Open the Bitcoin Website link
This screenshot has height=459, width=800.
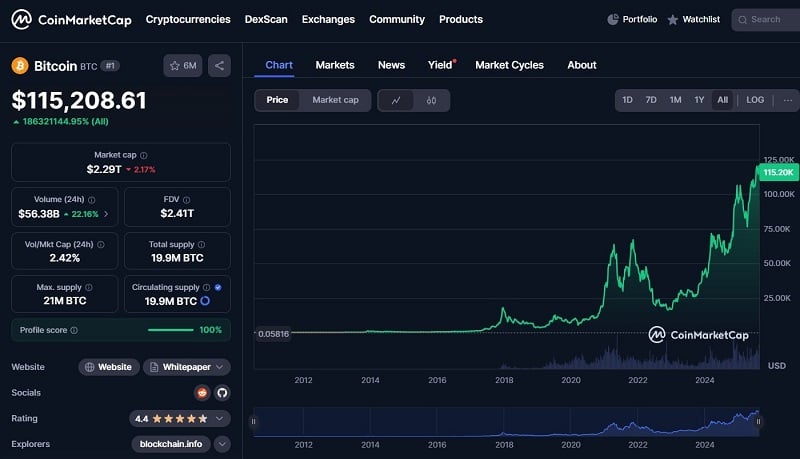(109, 367)
